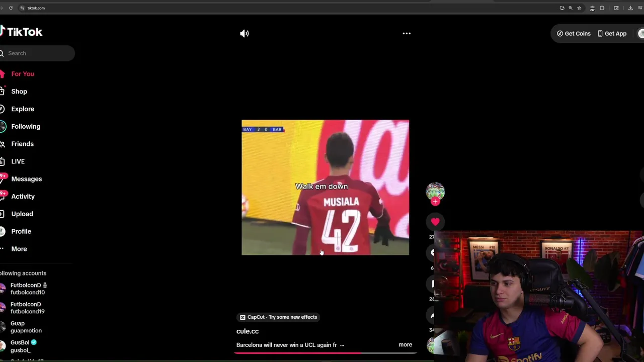This screenshot has width=644, height=362.
Task: Open the creator's avatar beside the video
Action: [x=435, y=191]
